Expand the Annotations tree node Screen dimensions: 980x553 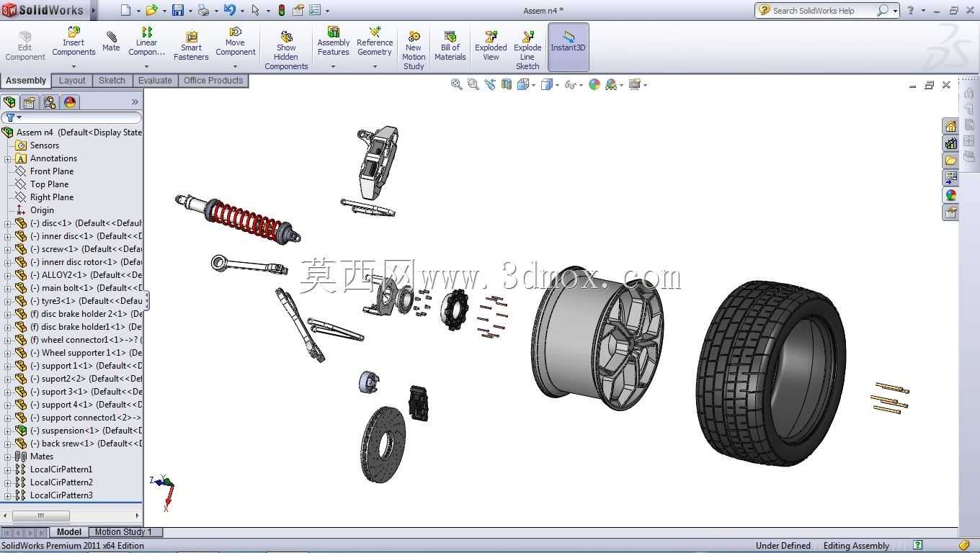tap(7, 158)
